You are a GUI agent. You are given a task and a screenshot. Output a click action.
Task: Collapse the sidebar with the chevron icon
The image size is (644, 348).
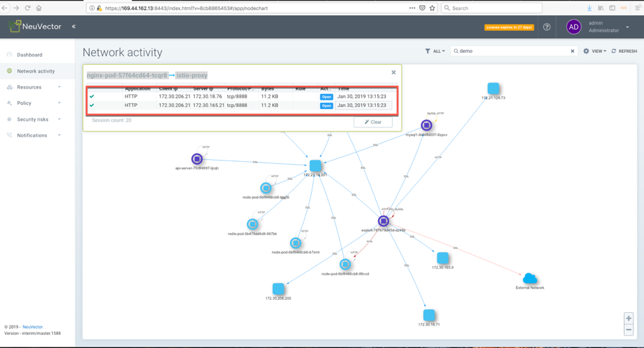(73, 27)
